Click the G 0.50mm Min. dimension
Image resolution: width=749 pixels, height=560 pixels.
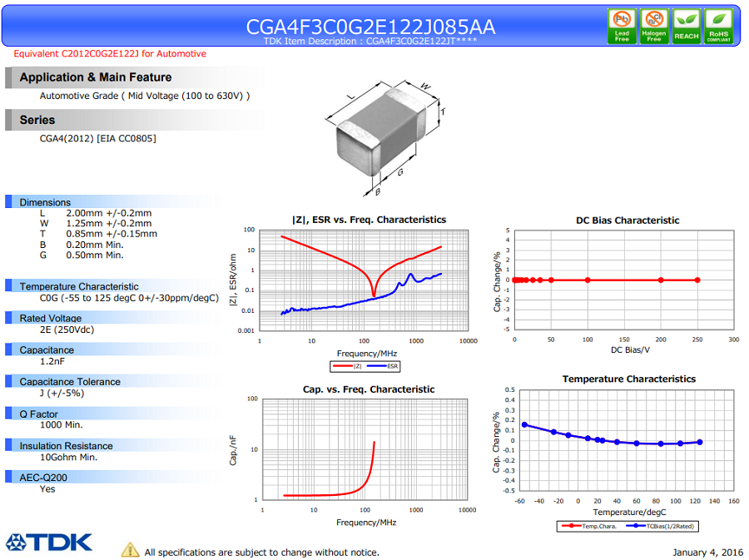pos(82,255)
